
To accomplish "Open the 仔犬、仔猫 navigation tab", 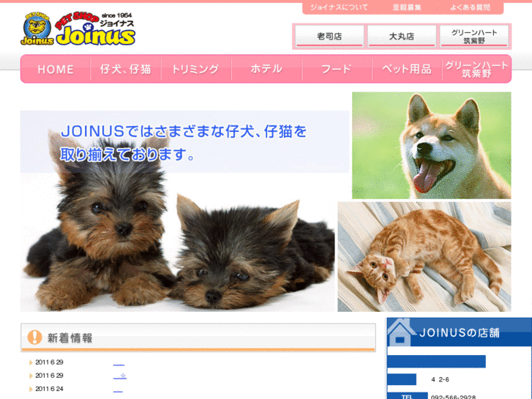I will 126,69.
